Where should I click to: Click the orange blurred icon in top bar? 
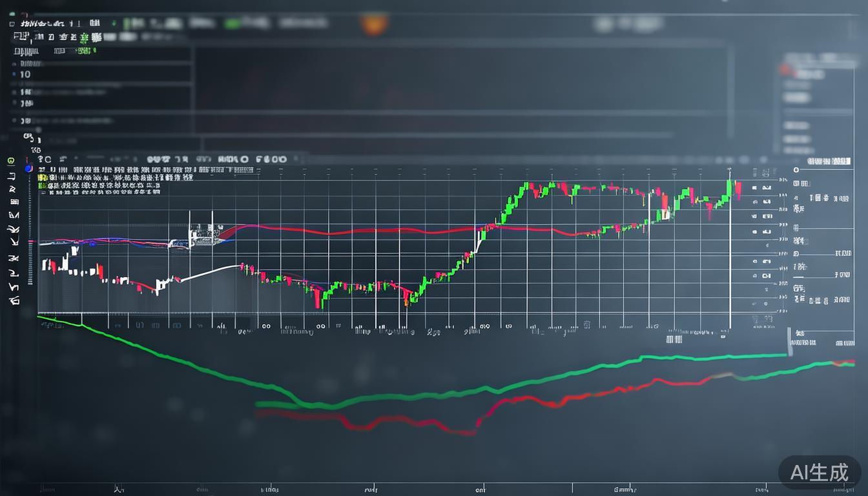(x=373, y=24)
